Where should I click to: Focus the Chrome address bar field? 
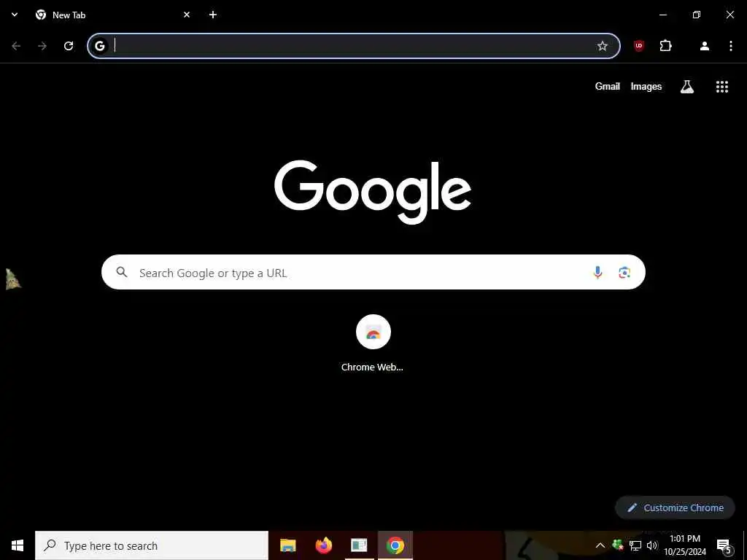pos(354,46)
